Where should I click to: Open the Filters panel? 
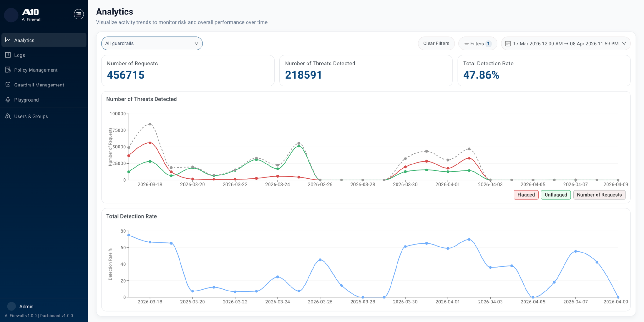(x=477, y=43)
